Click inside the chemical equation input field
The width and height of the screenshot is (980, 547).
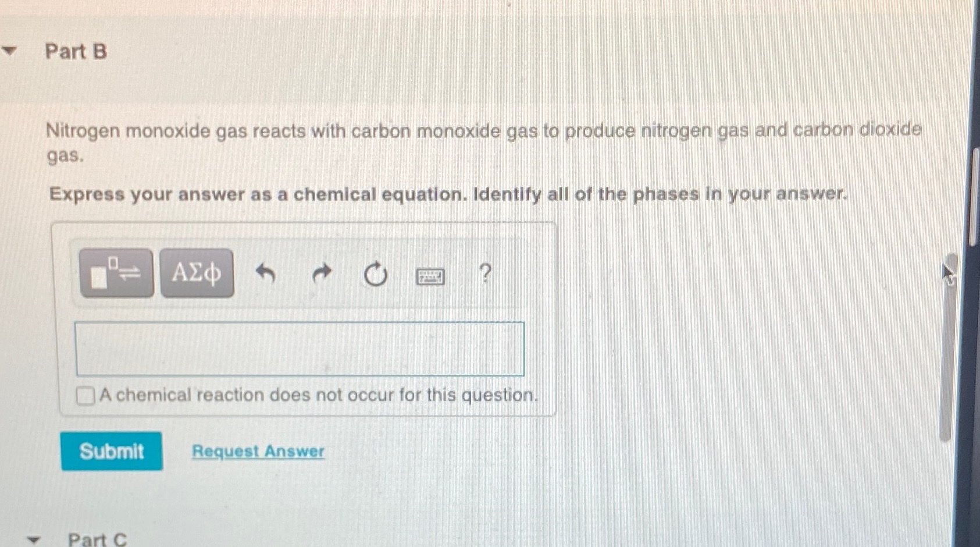(300, 348)
